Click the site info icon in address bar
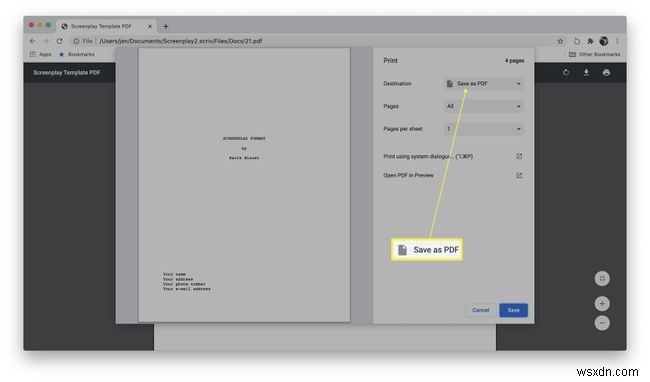The width and height of the screenshot is (650, 382). pos(76,41)
